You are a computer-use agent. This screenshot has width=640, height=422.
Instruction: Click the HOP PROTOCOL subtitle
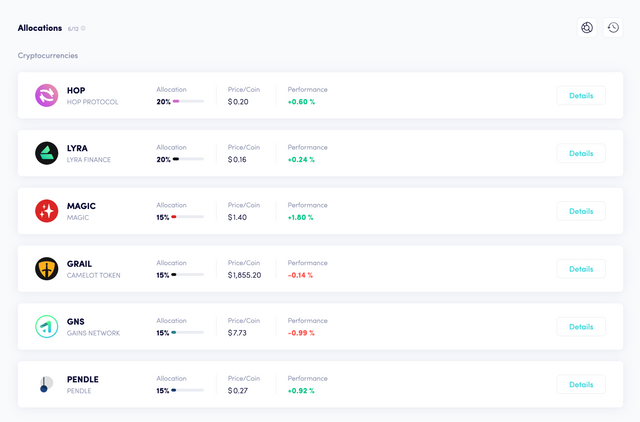(92, 102)
